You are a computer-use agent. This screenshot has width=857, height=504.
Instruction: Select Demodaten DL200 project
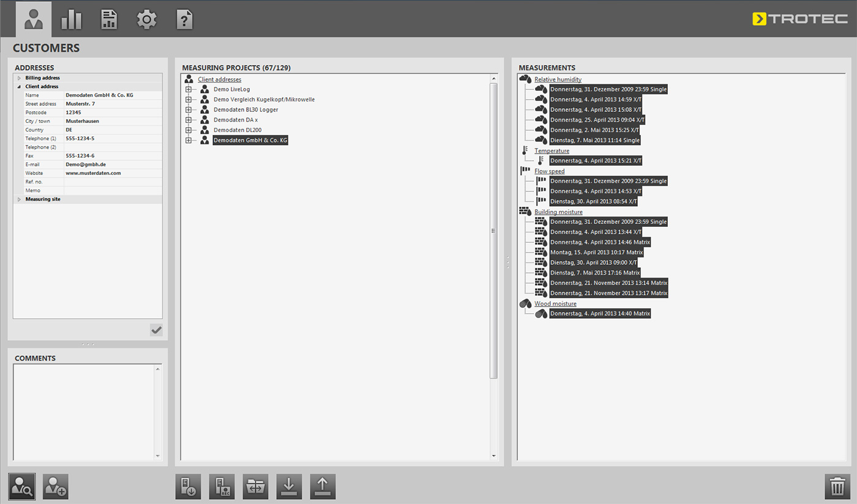pyautogui.click(x=238, y=130)
